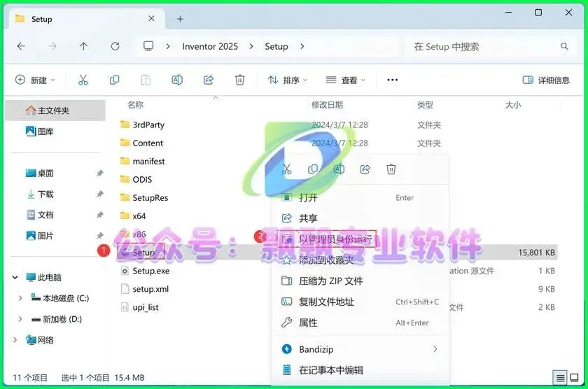Toggle the 详细信息 details pane
Screen dimensions: 588x389
546,80
